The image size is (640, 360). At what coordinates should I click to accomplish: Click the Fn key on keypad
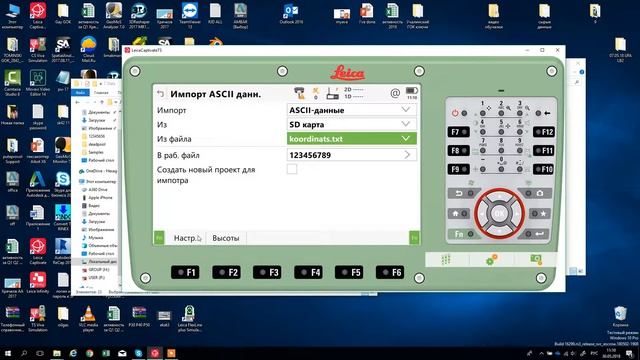pyautogui.click(x=463, y=234)
